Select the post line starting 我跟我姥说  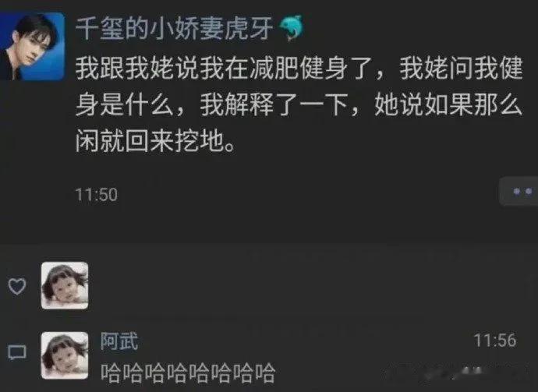[299, 68]
